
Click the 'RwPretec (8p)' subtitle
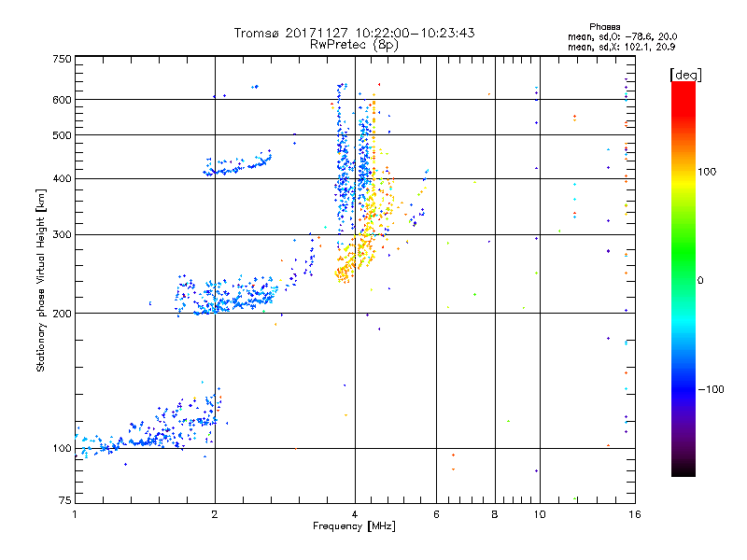(354, 45)
